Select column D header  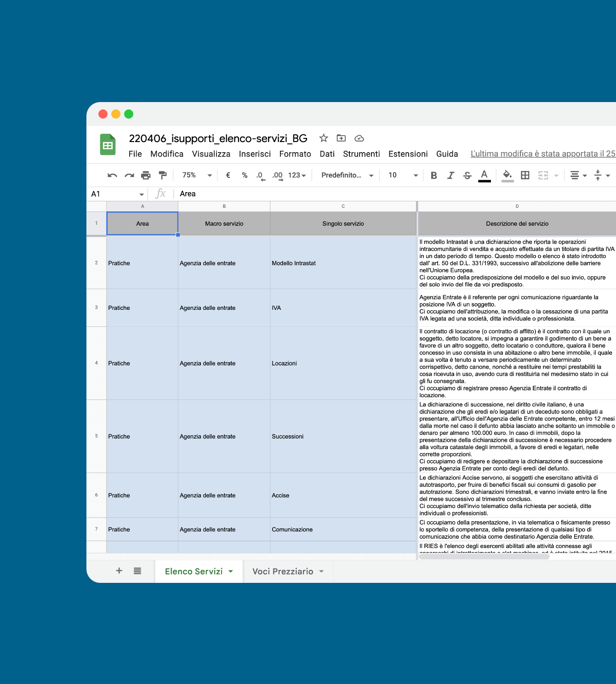517,206
